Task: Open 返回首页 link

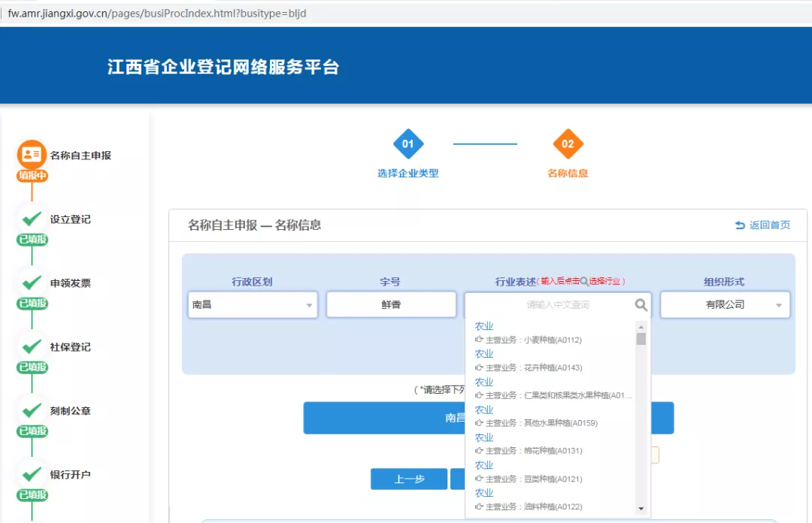Action: 768,225
